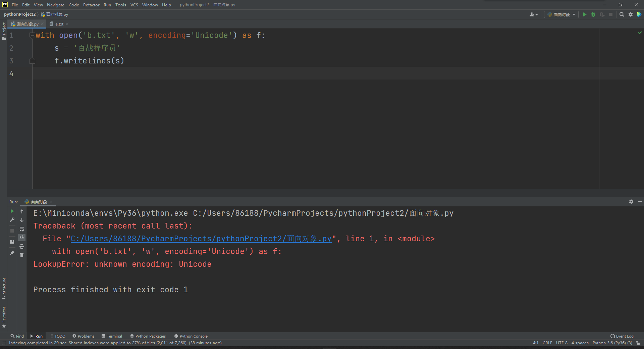Click the top toolbar stop button

point(611,14)
